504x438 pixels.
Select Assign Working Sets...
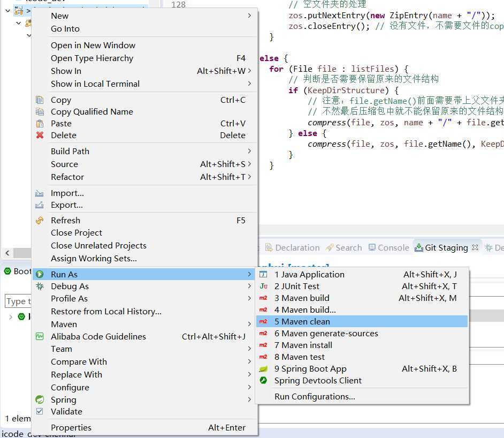144,258
